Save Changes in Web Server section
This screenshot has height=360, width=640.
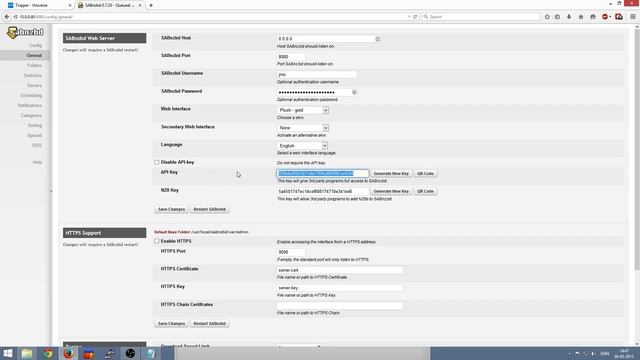click(x=171, y=209)
